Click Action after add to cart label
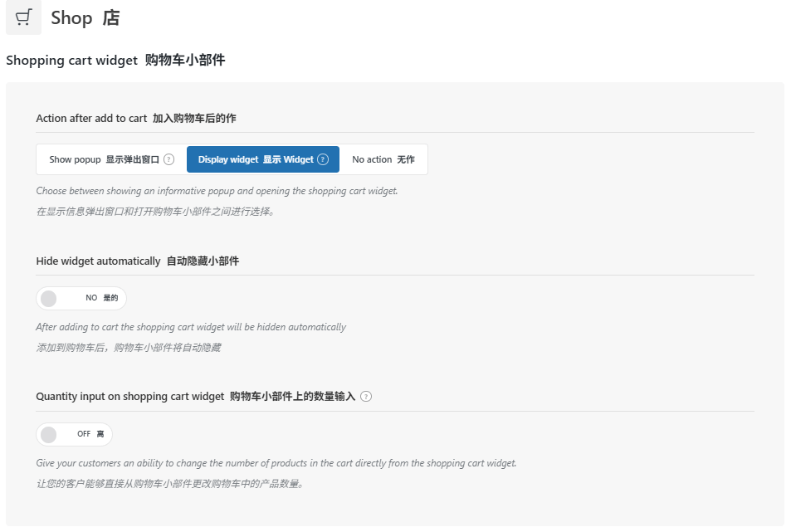Image resolution: width=791 pixels, height=532 pixels. coord(136,118)
